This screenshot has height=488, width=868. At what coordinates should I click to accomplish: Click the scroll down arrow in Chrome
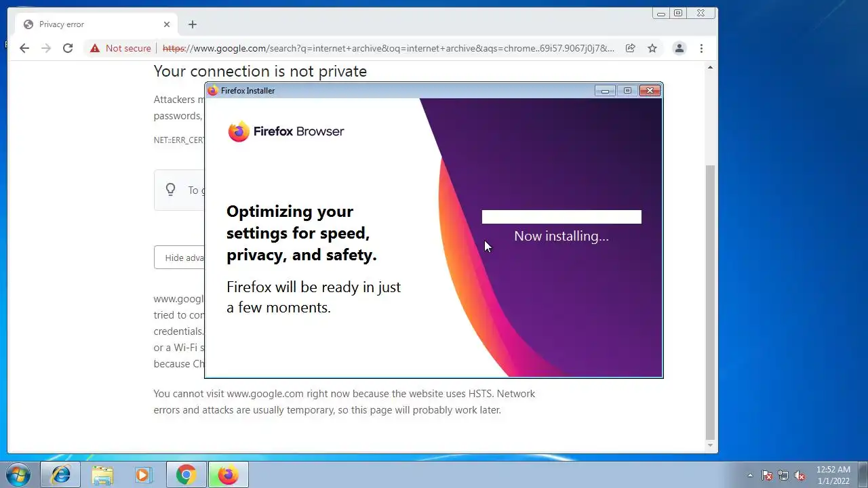tap(710, 445)
